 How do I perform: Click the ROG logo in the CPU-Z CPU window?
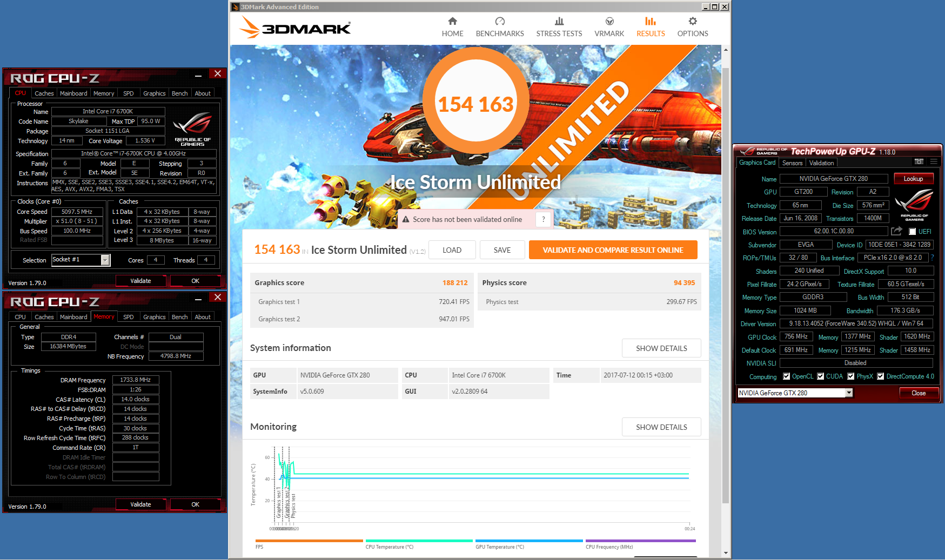click(x=192, y=130)
